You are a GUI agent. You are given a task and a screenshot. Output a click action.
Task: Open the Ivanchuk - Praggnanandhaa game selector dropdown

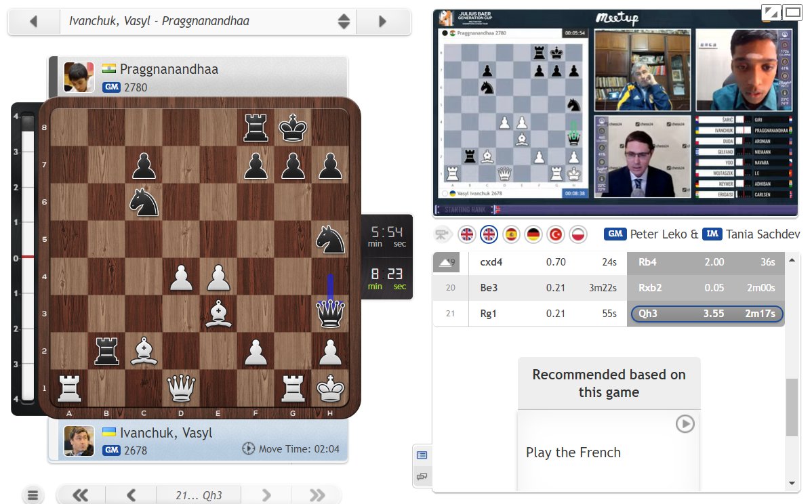coord(208,21)
